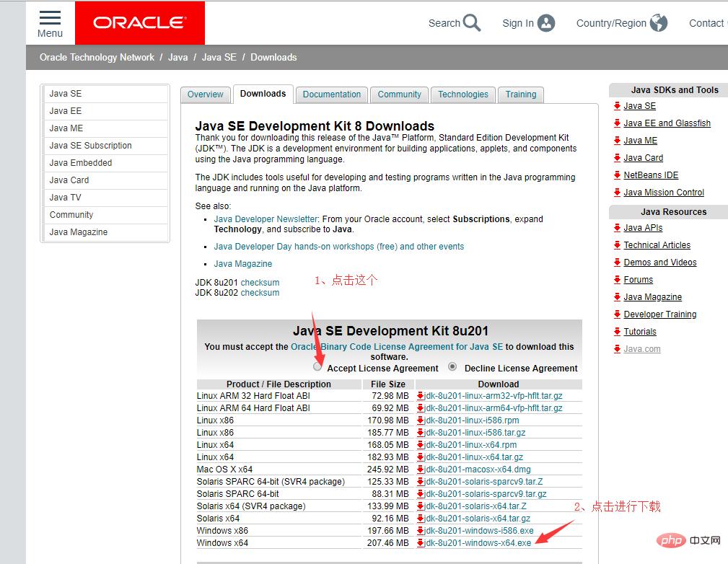This screenshot has height=564, width=728.
Task: Click the Java Magazine bullet link
Action: (x=243, y=264)
